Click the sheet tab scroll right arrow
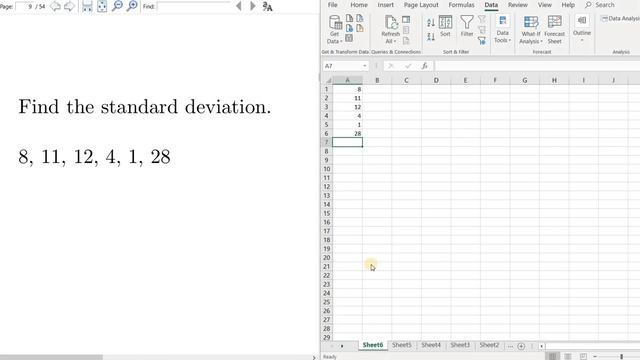 tap(342, 346)
